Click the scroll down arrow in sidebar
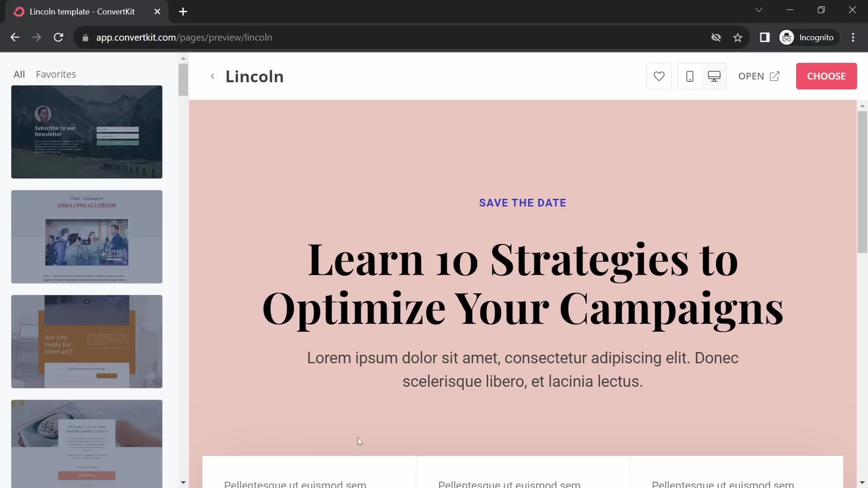This screenshot has width=868, height=488. tap(183, 483)
